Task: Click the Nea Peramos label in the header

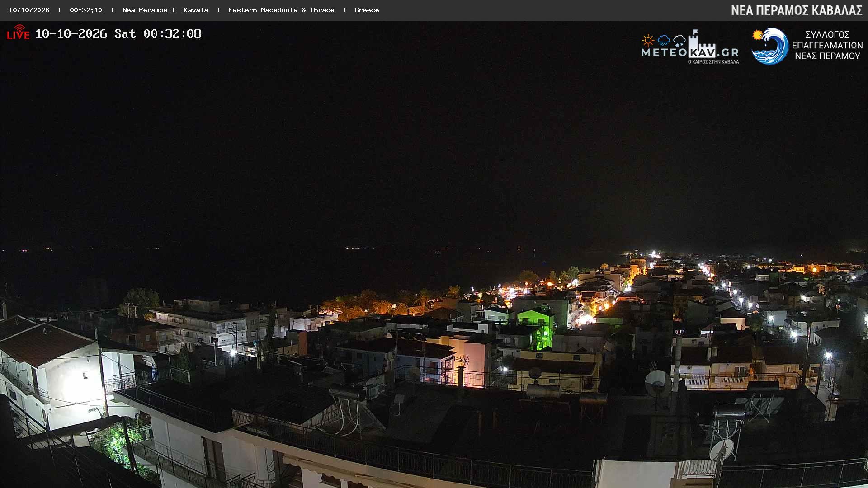Action: coord(145,10)
